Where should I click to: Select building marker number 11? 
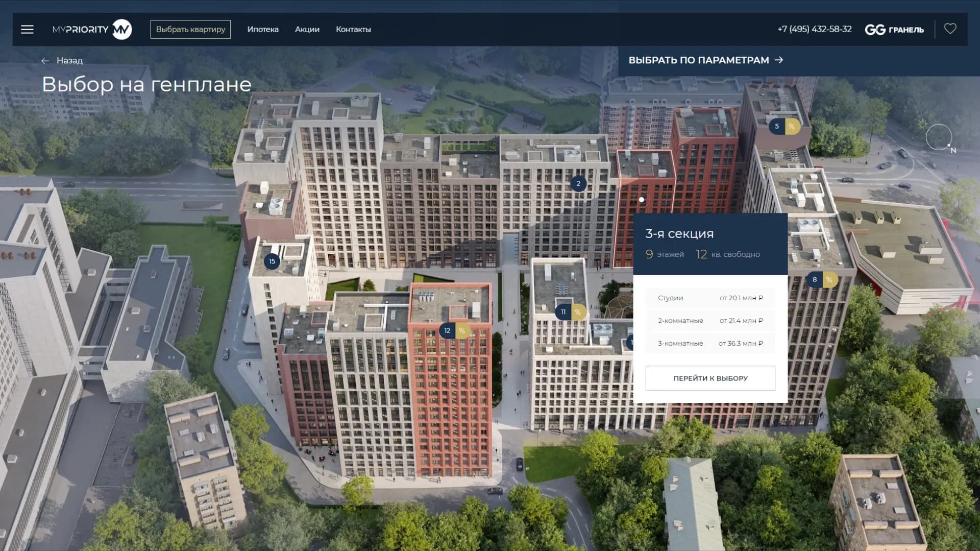pyautogui.click(x=563, y=312)
